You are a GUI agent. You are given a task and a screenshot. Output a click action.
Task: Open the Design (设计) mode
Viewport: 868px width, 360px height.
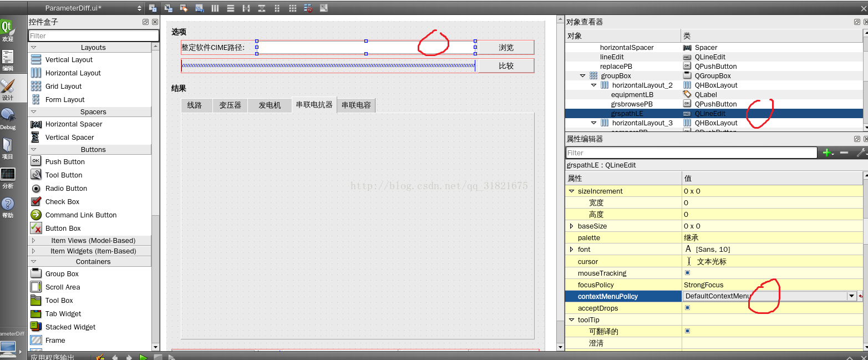[x=7, y=90]
